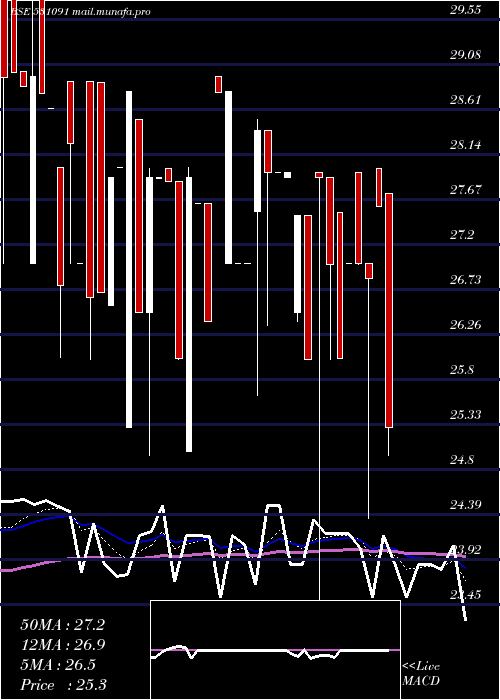Click the mail.munafa.pro chart header text
This screenshot has height=700, width=500.
click(111, 12)
